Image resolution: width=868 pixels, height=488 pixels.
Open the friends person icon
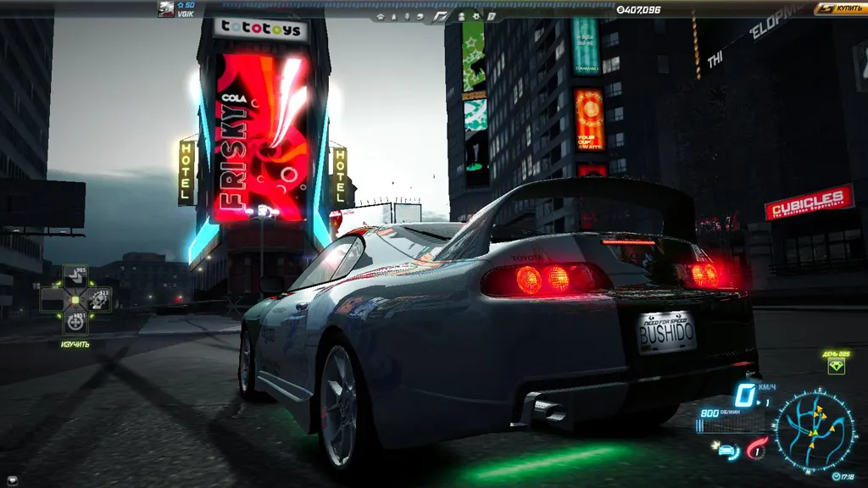coord(461,17)
